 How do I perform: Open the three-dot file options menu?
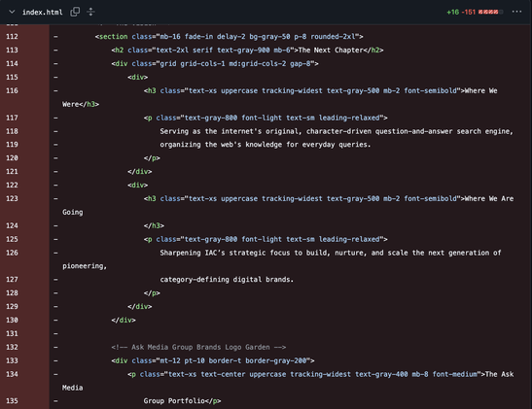click(x=516, y=12)
